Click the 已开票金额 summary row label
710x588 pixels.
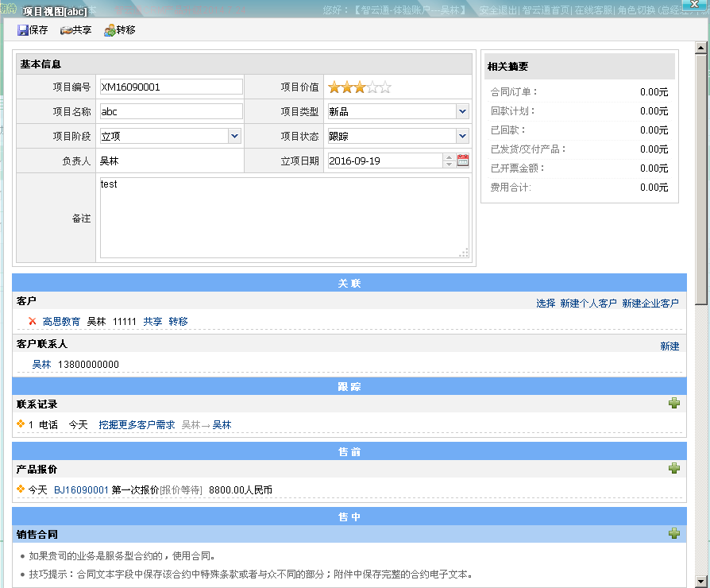coord(517,168)
